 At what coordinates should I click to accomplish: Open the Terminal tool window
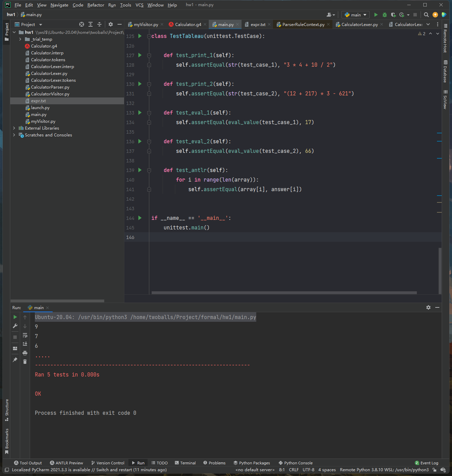coord(185,463)
